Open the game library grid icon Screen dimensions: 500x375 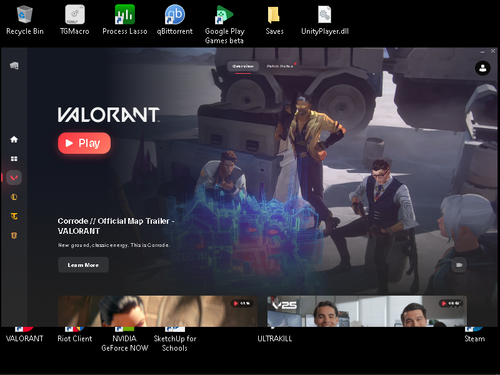pyautogui.click(x=14, y=159)
